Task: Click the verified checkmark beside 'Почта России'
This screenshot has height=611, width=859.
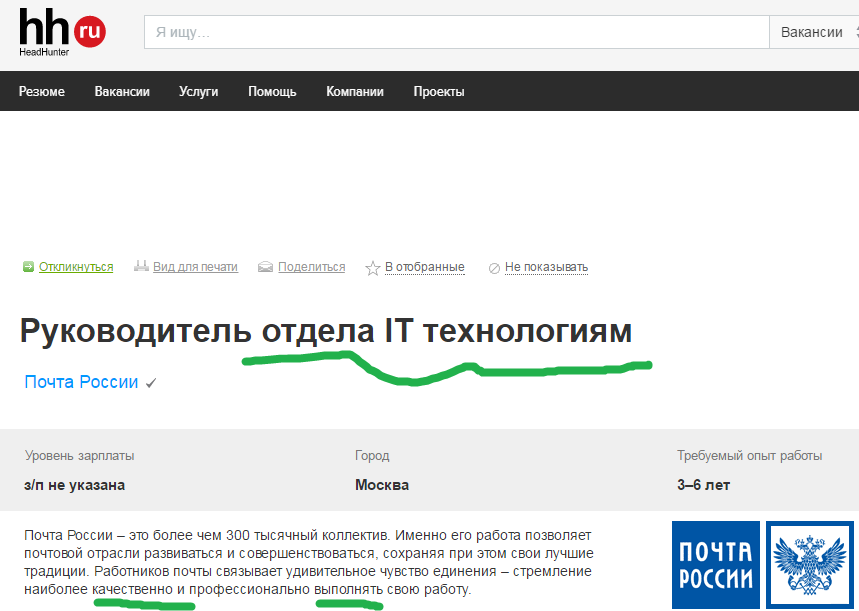Action: pos(151,383)
